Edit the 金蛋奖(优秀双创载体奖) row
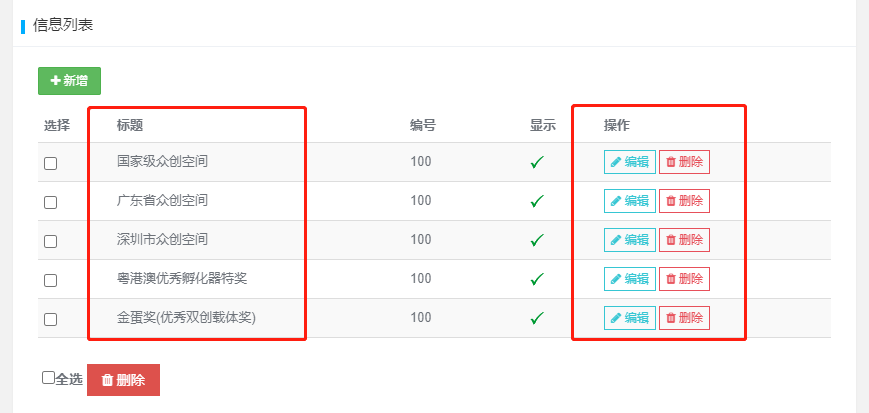The height and width of the screenshot is (413, 869). pyautogui.click(x=629, y=318)
